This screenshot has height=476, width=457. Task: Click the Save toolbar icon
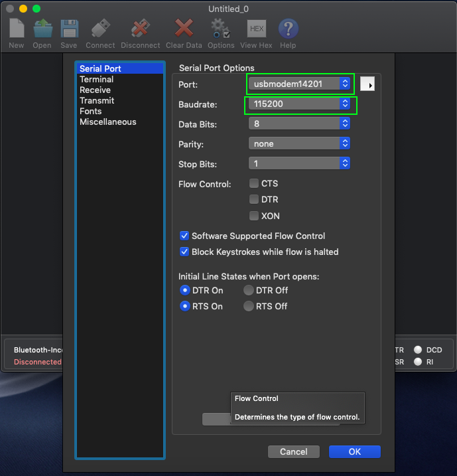coord(69,29)
